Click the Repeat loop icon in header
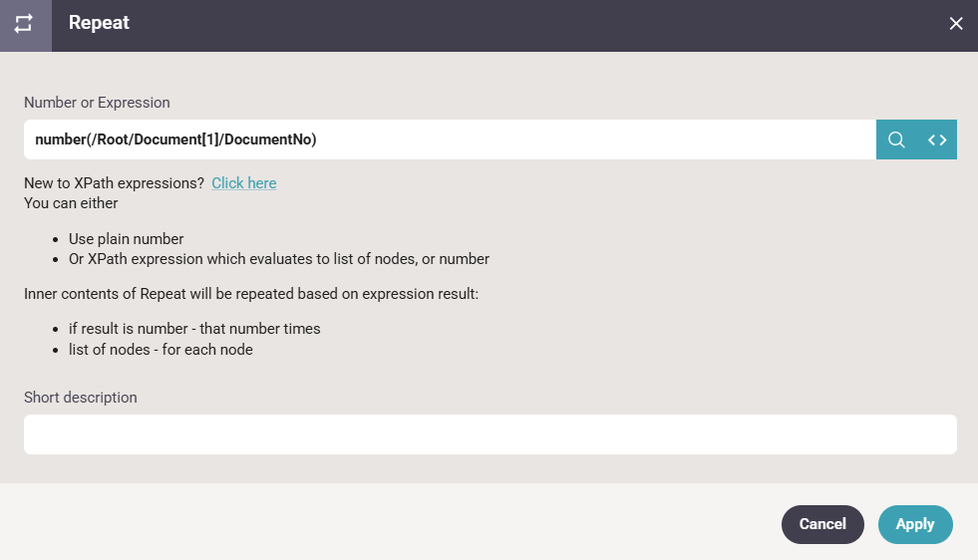978x560 pixels. point(25,24)
